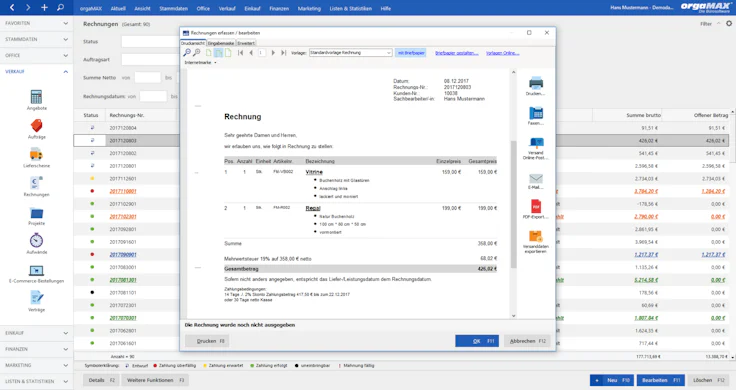Open the Vorlage template dropdown
The width and height of the screenshot is (736, 390).
click(x=350, y=53)
